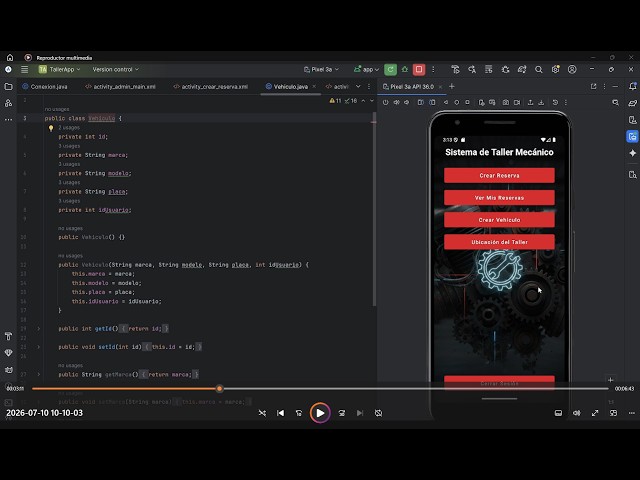Open the account profile icon in toolbar
Image resolution: width=640 pixels, height=480 pixels.
572,69
